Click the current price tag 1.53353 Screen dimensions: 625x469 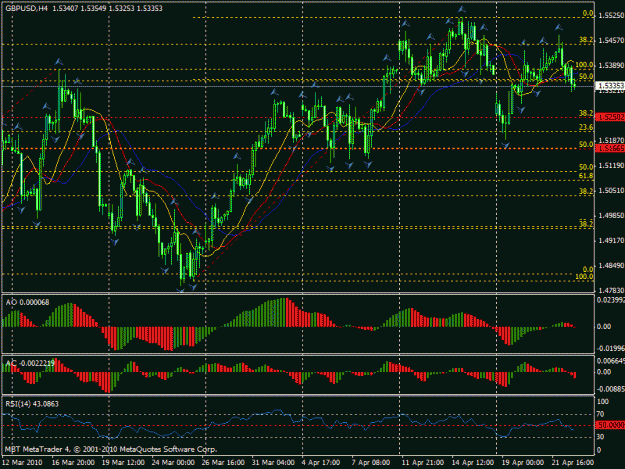[x=610, y=86]
